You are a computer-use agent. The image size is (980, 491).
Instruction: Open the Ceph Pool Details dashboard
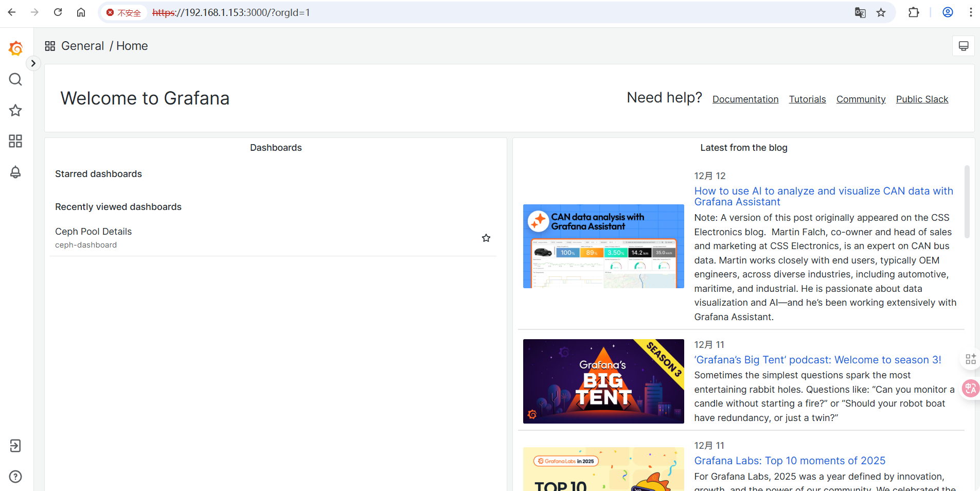[94, 232]
